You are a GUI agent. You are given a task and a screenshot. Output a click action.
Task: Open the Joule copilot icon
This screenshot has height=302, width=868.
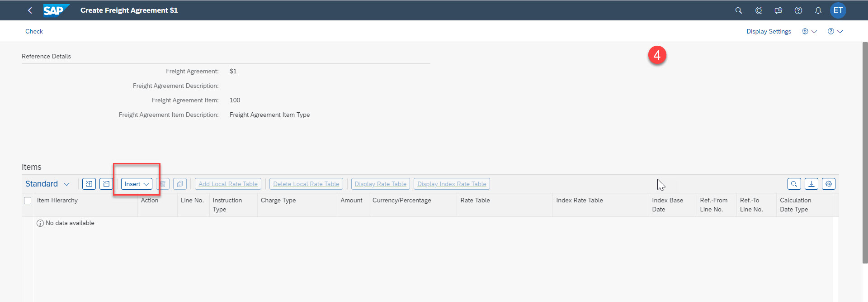point(759,10)
